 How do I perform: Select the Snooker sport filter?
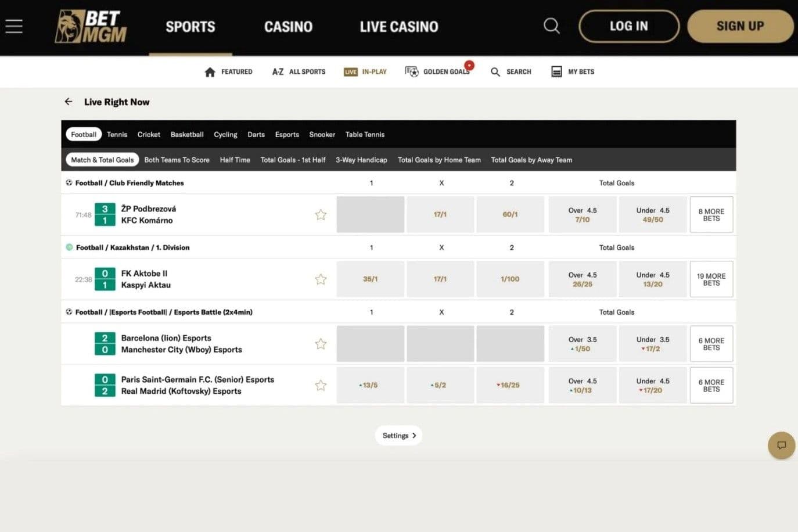(x=322, y=134)
